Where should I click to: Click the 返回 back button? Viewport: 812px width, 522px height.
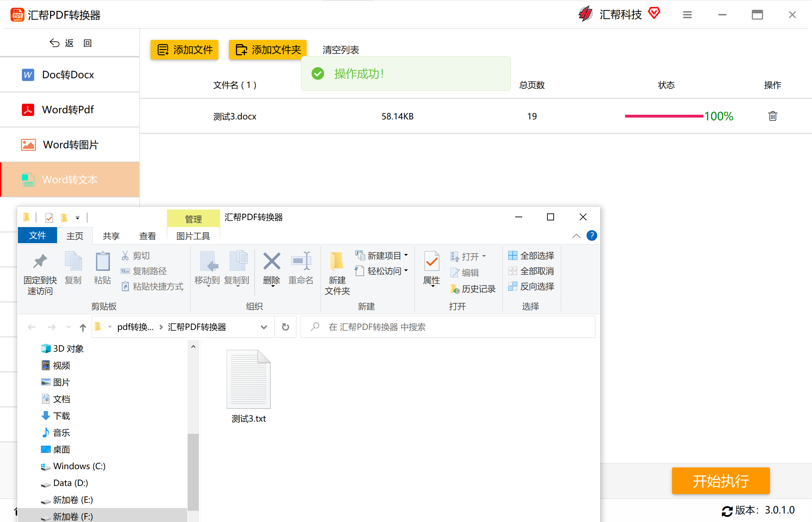(x=70, y=43)
